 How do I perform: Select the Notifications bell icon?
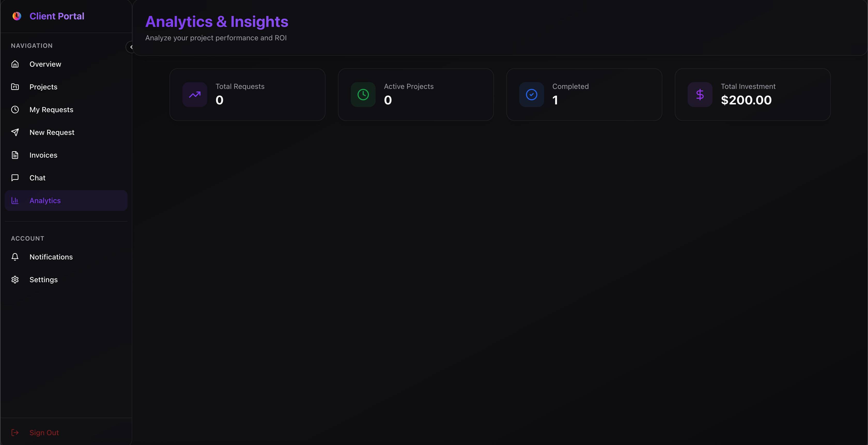click(15, 257)
